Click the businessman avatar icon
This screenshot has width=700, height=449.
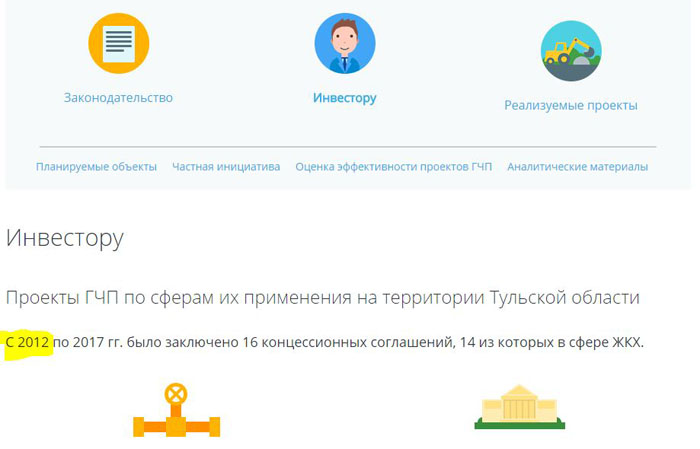pyautogui.click(x=344, y=43)
